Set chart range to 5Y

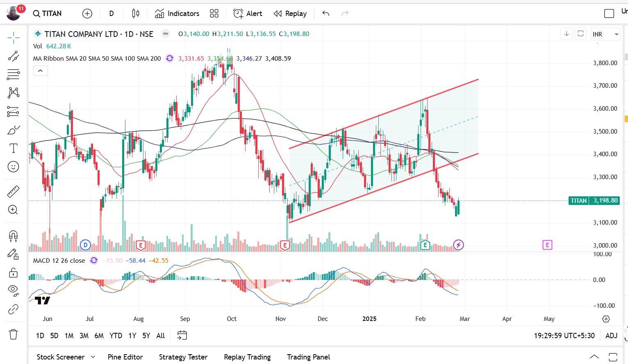pyautogui.click(x=146, y=336)
